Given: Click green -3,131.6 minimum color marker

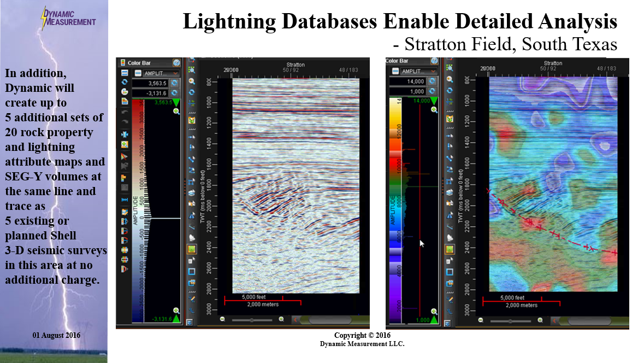Looking at the screenshot, I should pos(176,319).
